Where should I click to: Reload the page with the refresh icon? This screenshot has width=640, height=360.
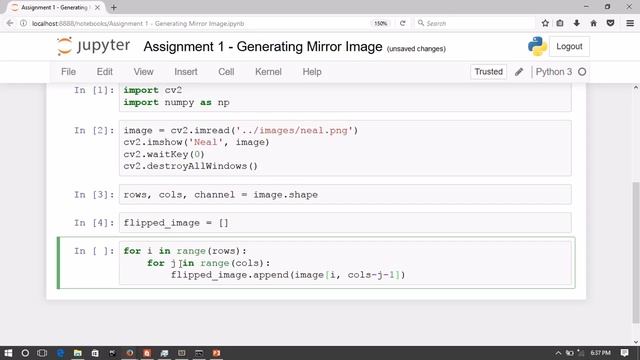click(402, 23)
